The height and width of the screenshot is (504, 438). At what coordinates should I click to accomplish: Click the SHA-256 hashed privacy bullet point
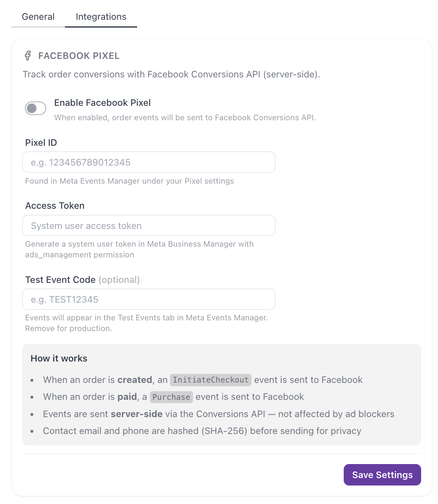pyautogui.click(x=202, y=431)
